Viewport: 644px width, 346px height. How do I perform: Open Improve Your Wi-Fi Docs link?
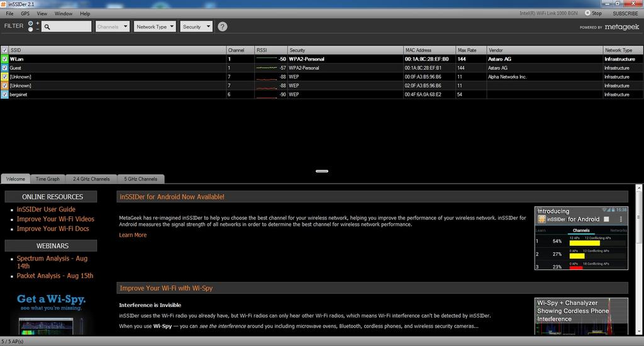pos(53,229)
